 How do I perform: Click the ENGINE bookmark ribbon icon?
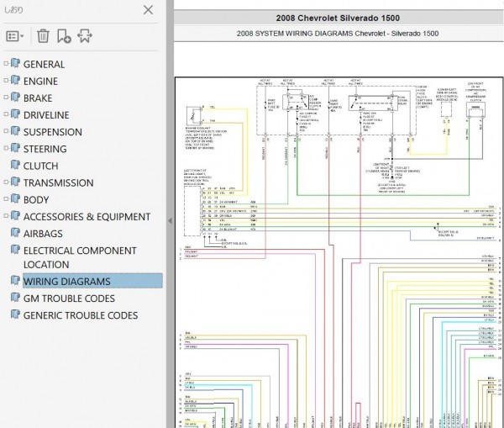coord(15,80)
